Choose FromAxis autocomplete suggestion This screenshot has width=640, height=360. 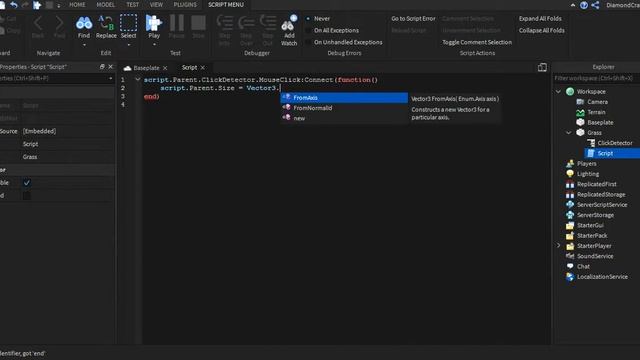click(344, 98)
